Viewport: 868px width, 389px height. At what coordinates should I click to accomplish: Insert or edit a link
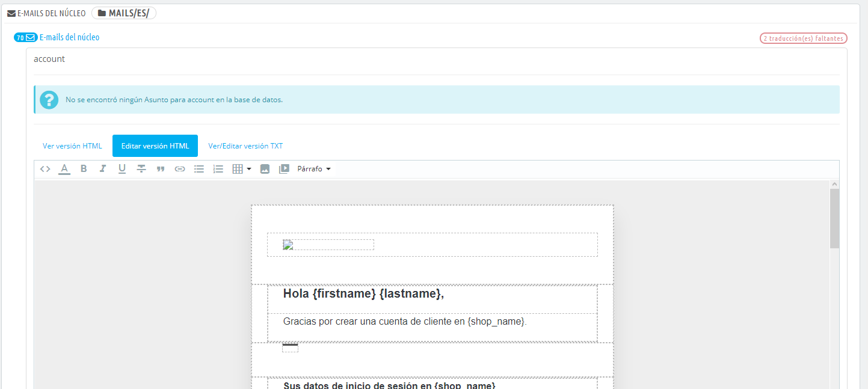[x=180, y=169]
